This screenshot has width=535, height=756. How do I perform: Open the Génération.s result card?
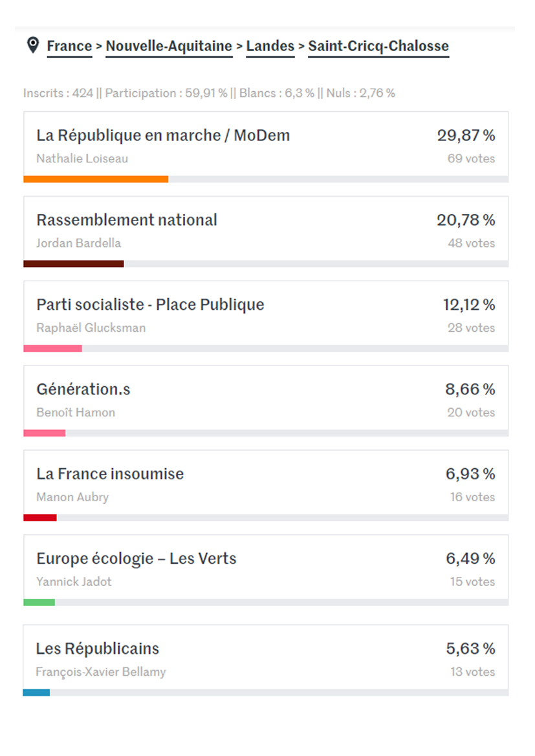266,401
